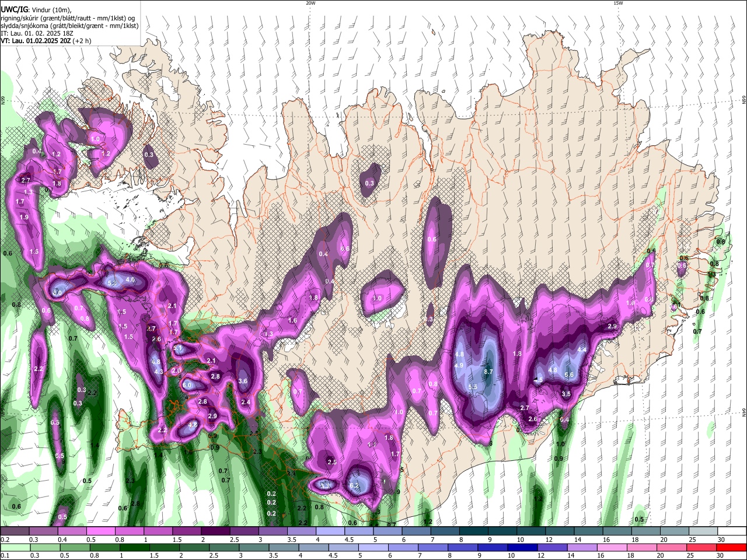Screen dimensions: 747x560
Task: Click the 4.0 precipitation value on the map
Action: coord(130,280)
